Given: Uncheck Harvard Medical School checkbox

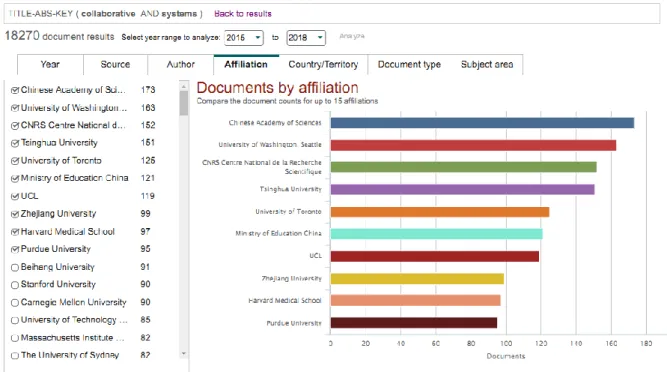Looking at the screenshot, I should click(15, 232).
